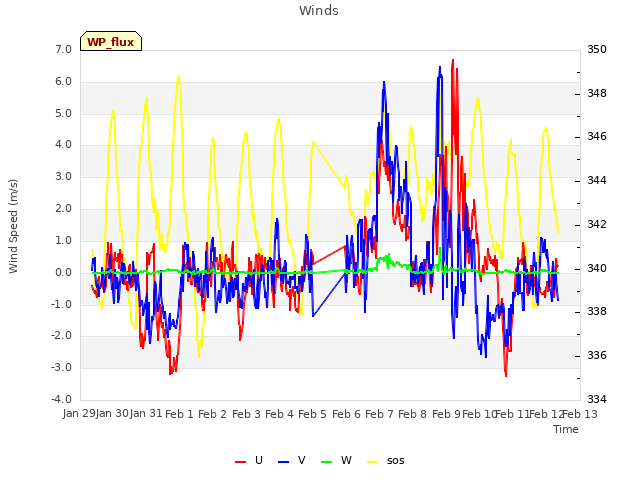The image size is (640, 480).
Task: Click the green W legend swatch
Action: 327,462
